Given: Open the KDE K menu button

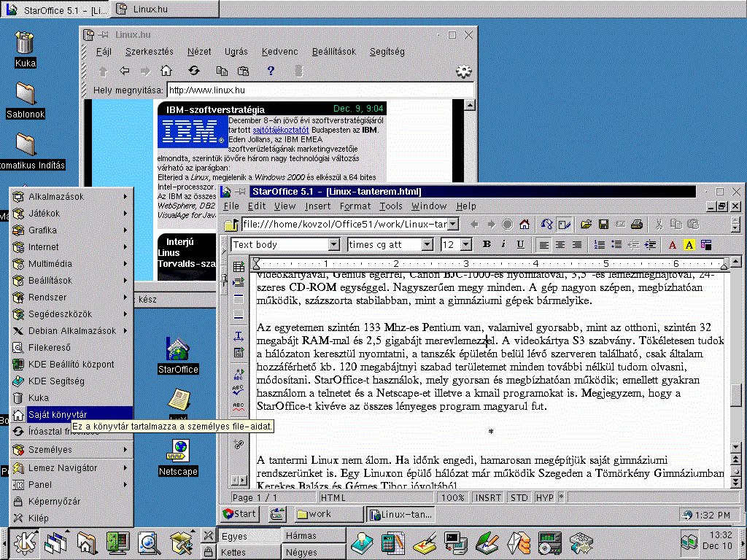Looking at the screenshot, I should [x=25, y=542].
